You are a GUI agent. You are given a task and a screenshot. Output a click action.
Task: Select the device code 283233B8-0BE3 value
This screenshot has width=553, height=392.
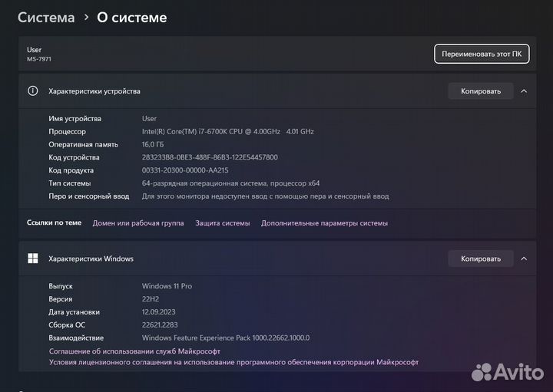point(210,157)
